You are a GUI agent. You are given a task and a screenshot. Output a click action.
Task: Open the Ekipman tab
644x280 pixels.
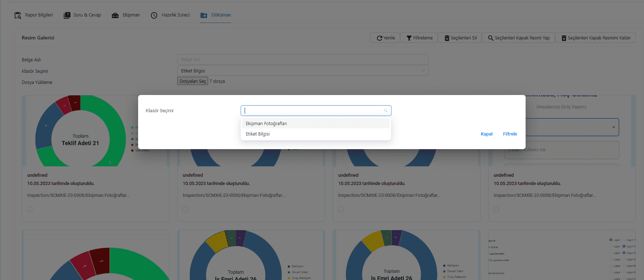tap(126, 15)
